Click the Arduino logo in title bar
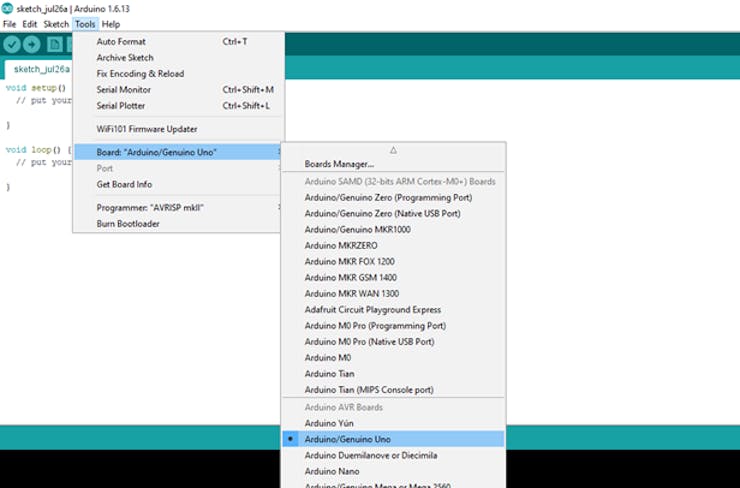This screenshot has height=488, width=740. click(7, 8)
